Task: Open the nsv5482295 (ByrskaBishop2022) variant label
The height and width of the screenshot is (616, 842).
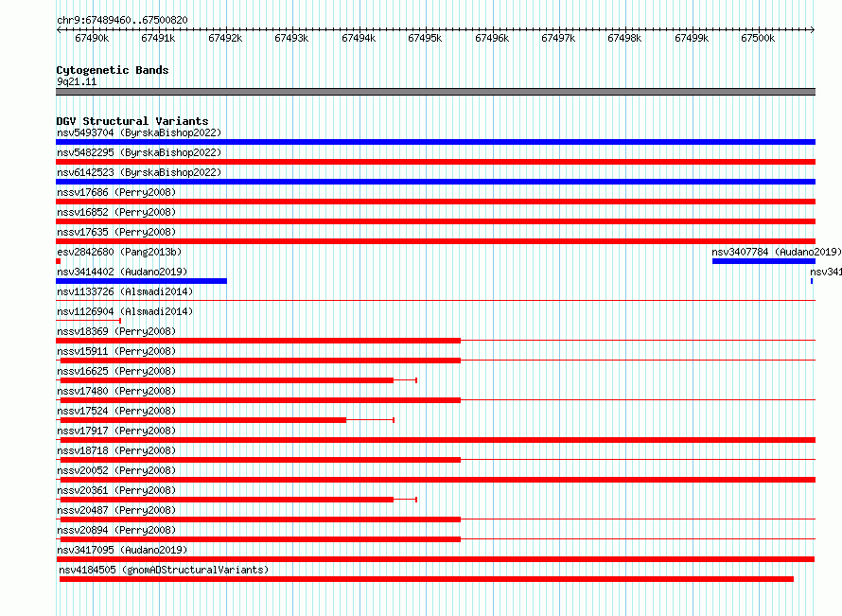Action: coord(139,152)
